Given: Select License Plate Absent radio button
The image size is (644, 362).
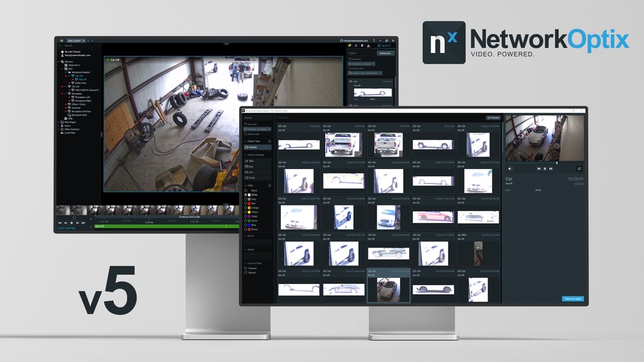Looking at the screenshot, I should (246, 273).
